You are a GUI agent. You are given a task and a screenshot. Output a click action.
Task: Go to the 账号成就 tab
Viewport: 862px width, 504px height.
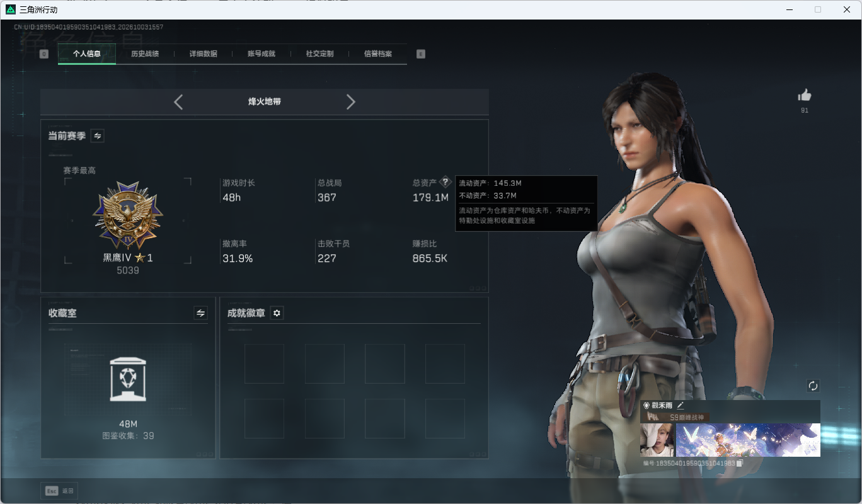(x=261, y=54)
